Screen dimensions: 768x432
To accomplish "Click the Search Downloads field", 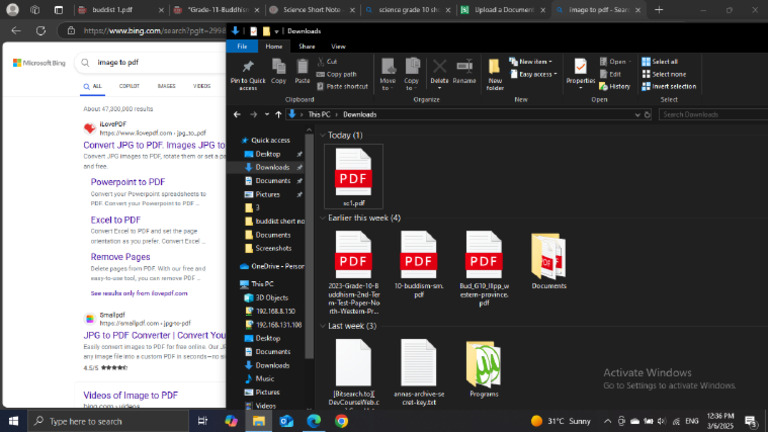I will 714,115.
